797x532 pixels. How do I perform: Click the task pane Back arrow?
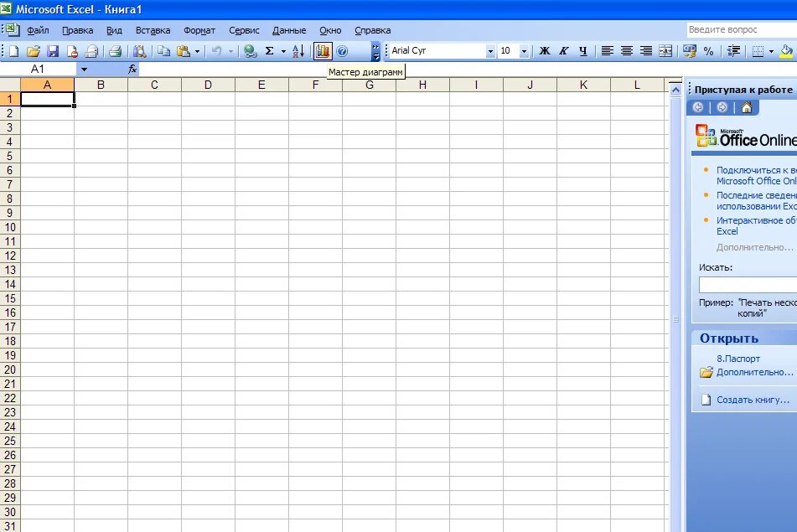point(698,107)
